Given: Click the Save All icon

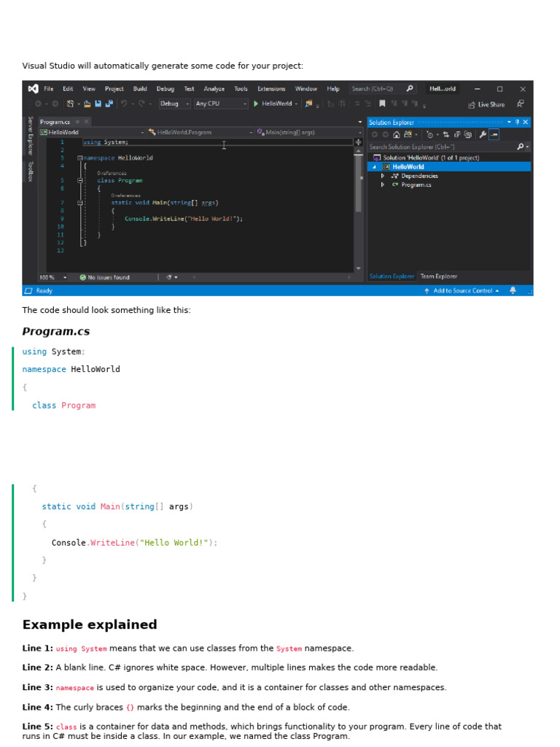Looking at the screenshot, I should (x=109, y=104).
